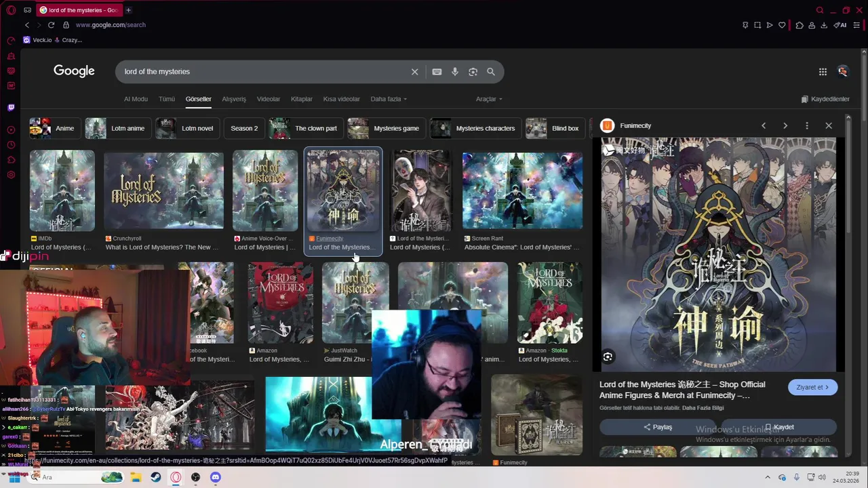Screen dimensions: 868x488
Task: Click the Ziyaret et visit button
Action: [x=812, y=387]
